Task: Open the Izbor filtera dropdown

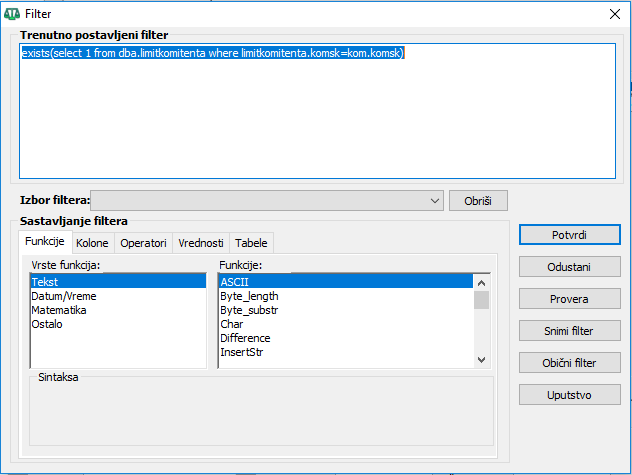Action: tap(267, 200)
